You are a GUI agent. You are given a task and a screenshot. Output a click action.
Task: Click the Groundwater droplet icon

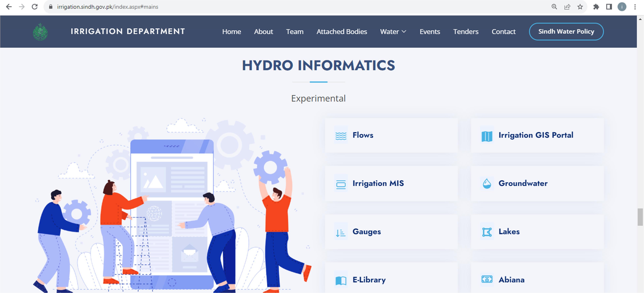coord(487,184)
